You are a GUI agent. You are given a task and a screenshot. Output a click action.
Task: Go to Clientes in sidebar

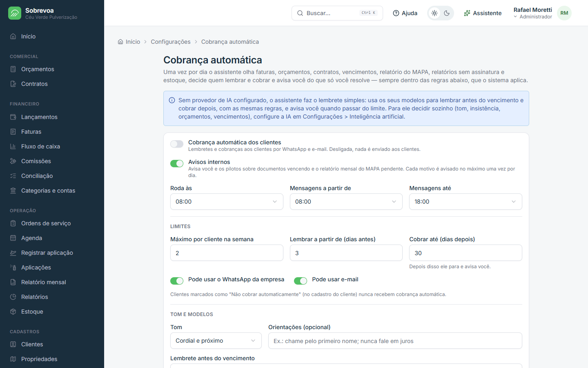point(52,344)
